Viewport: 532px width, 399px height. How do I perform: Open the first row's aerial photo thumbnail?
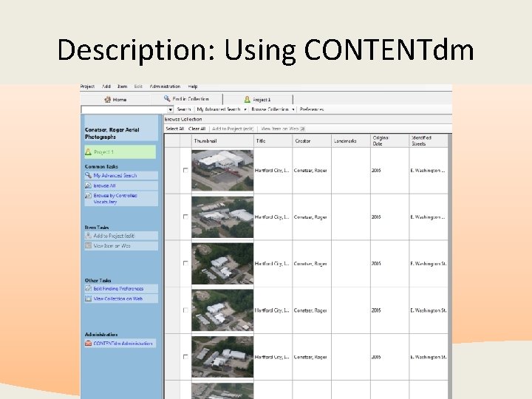click(222, 171)
